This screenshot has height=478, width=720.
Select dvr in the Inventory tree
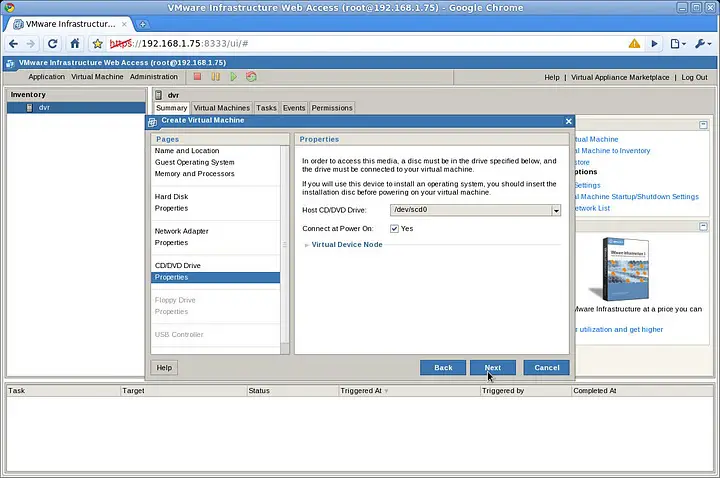pyautogui.click(x=76, y=107)
